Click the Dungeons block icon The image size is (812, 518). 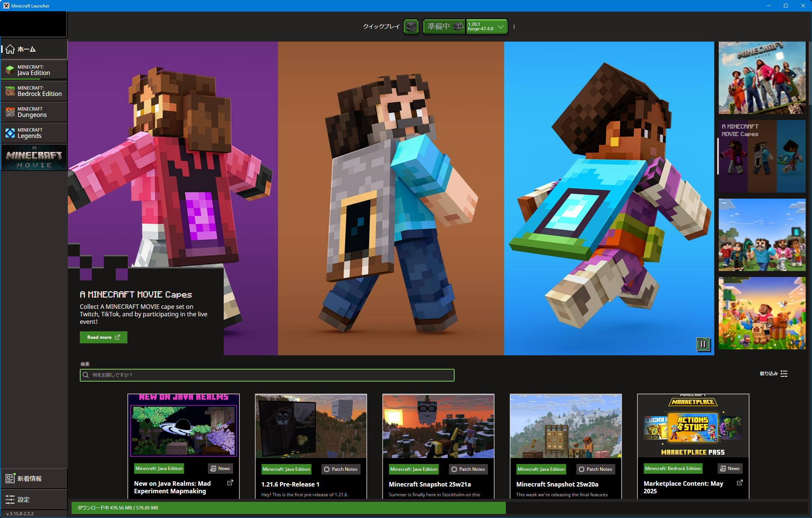tap(10, 112)
